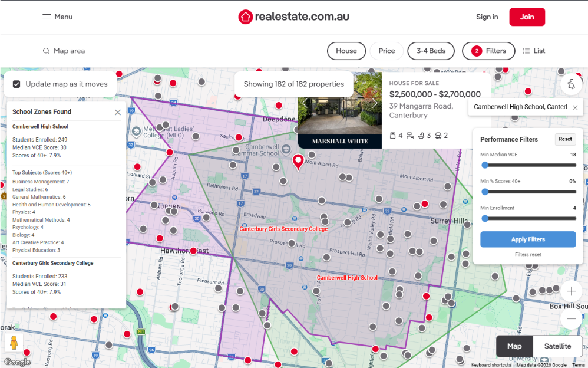Viewport: 588px width, 368px height.
Task: Zoom in using the map plus icon
Action: coord(571,291)
